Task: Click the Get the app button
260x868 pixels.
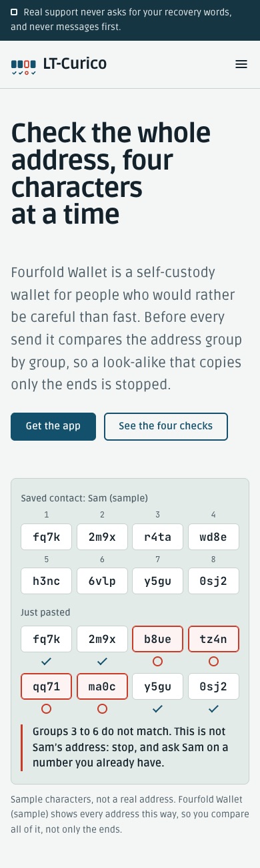Action: [x=53, y=427]
